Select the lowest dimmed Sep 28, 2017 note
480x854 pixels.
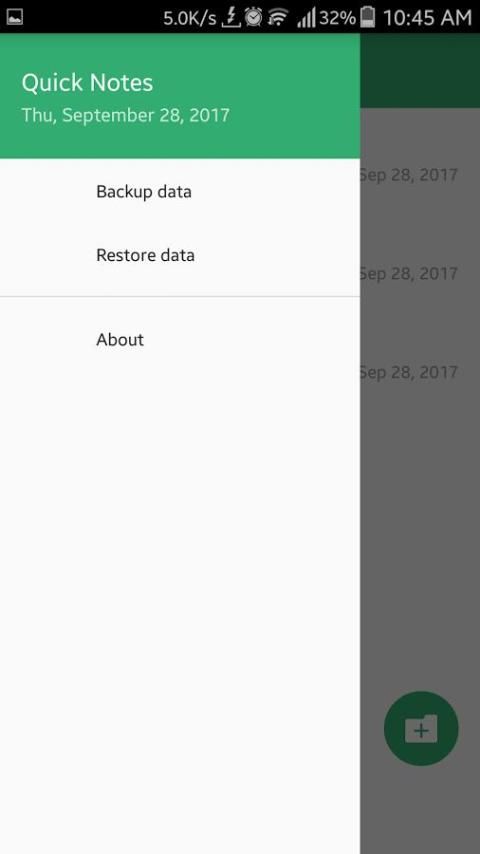tap(408, 373)
